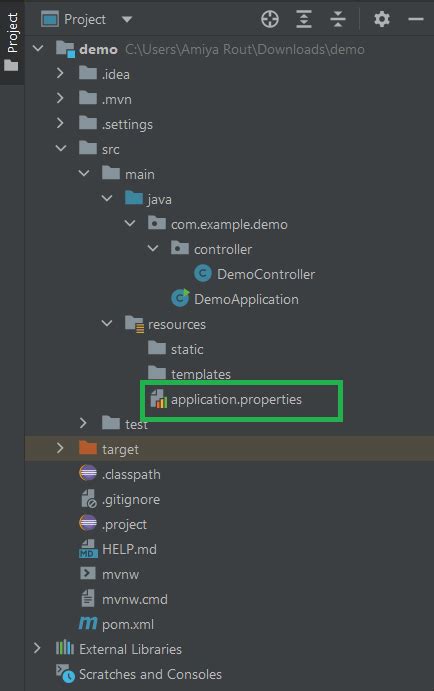Click the com.example.demo package icon
Screen dimensions: 434x691
156,223
